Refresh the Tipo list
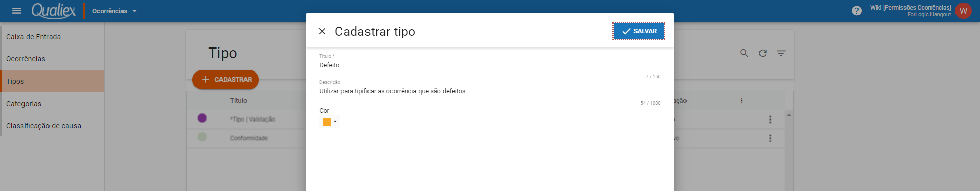The height and width of the screenshot is (191, 980). point(763,53)
